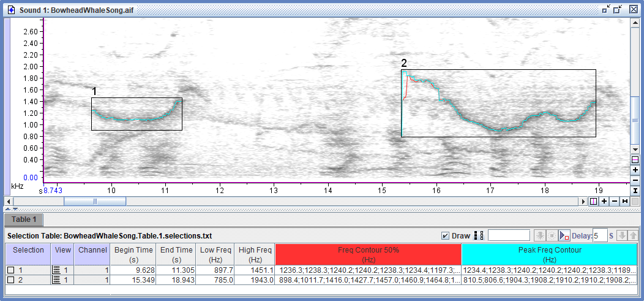644x301 pixels.
Task: Center the vertical position marker
Action: click(635, 159)
